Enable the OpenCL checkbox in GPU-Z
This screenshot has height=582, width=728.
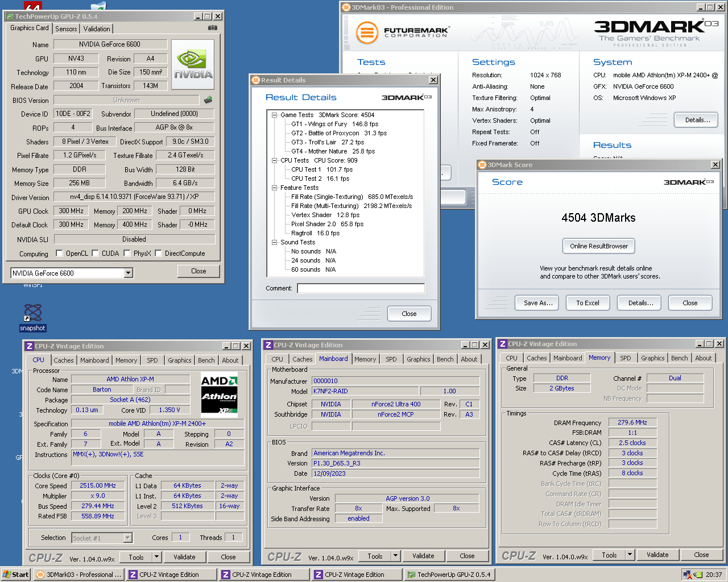click(x=59, y=253)
